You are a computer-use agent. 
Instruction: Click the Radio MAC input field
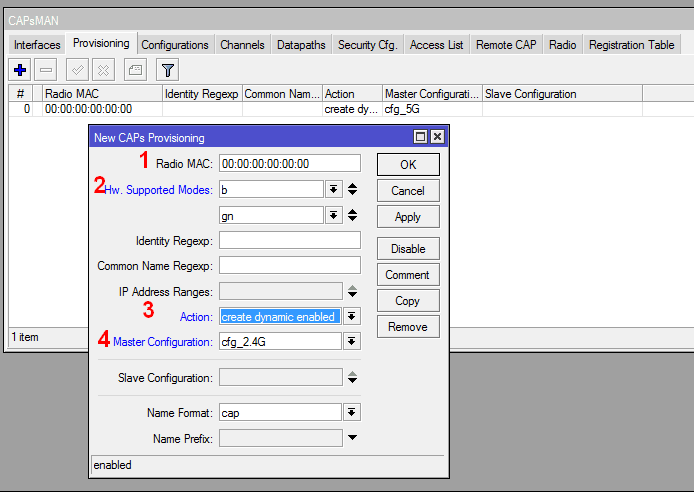[289, 163]
